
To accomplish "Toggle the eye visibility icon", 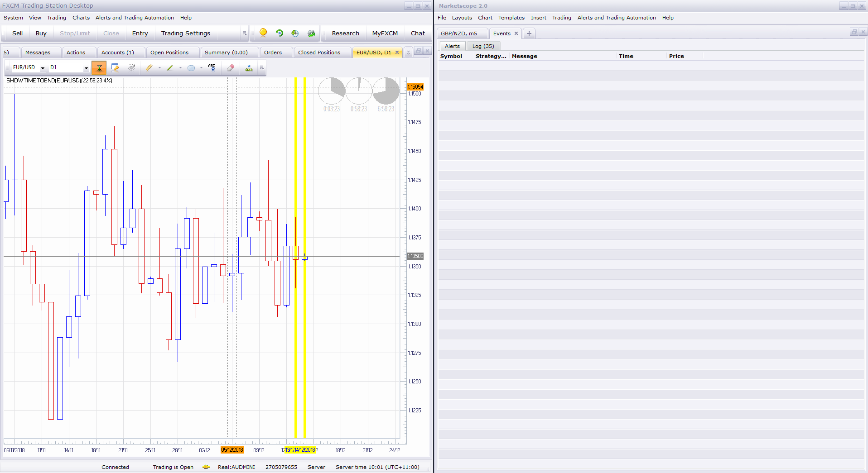I will click(131, 67).
